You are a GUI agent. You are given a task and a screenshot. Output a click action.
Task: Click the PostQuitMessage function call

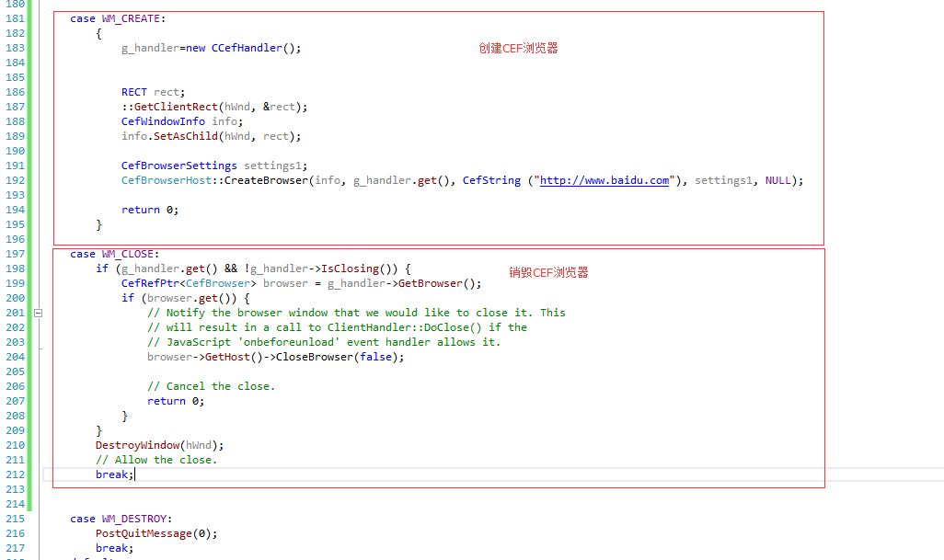144,533
